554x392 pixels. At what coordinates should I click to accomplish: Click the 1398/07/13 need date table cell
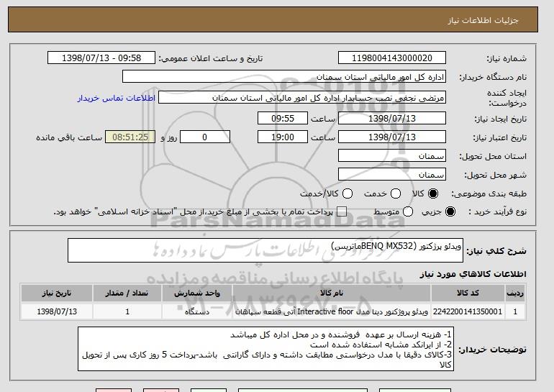click(x=57, y=311)
